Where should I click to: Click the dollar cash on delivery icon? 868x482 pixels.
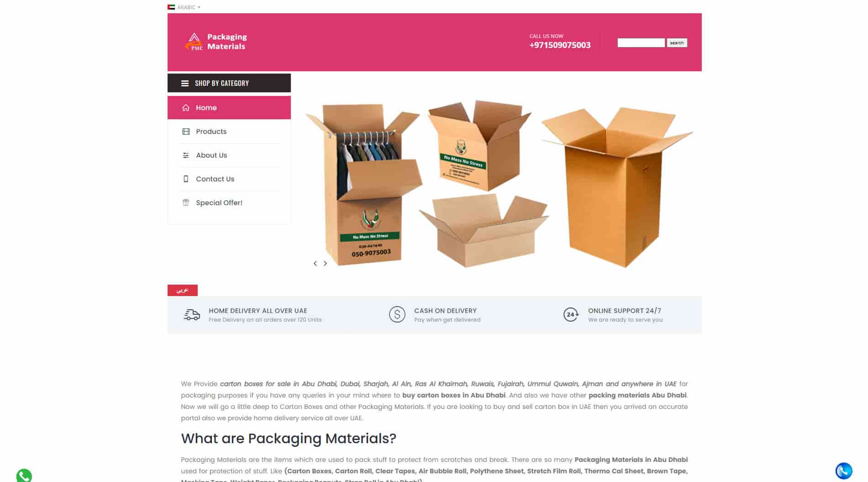397,315
